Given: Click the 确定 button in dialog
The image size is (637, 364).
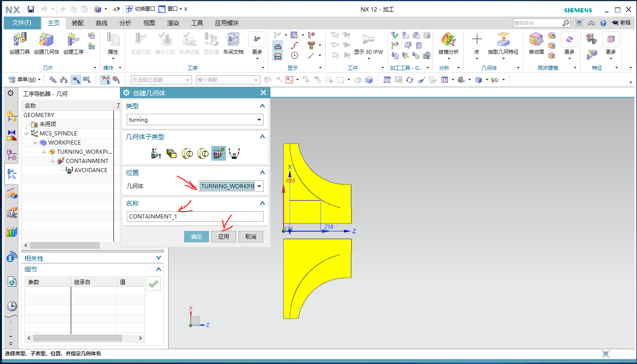Looking at the screenshot, I should click(197, 236).
